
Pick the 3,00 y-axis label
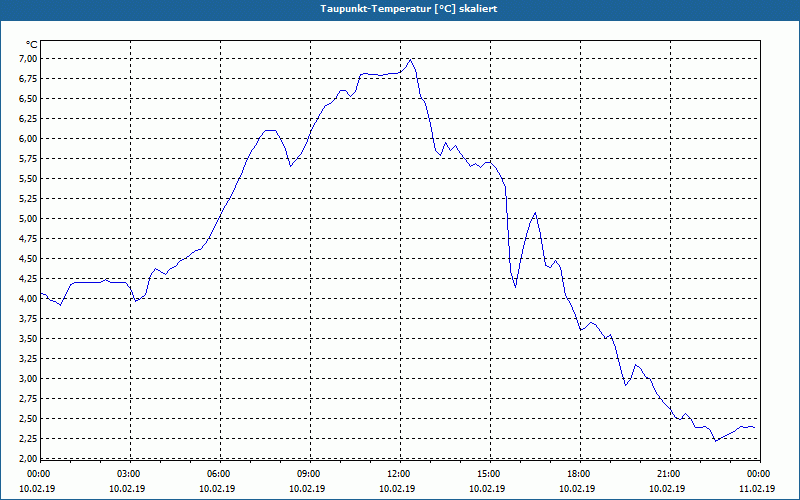(29, 379)
